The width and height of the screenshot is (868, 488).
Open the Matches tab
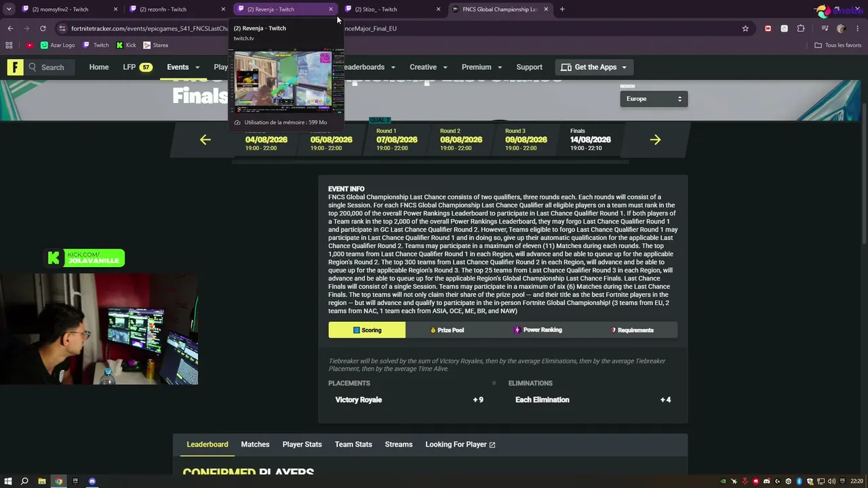[255, 445]
